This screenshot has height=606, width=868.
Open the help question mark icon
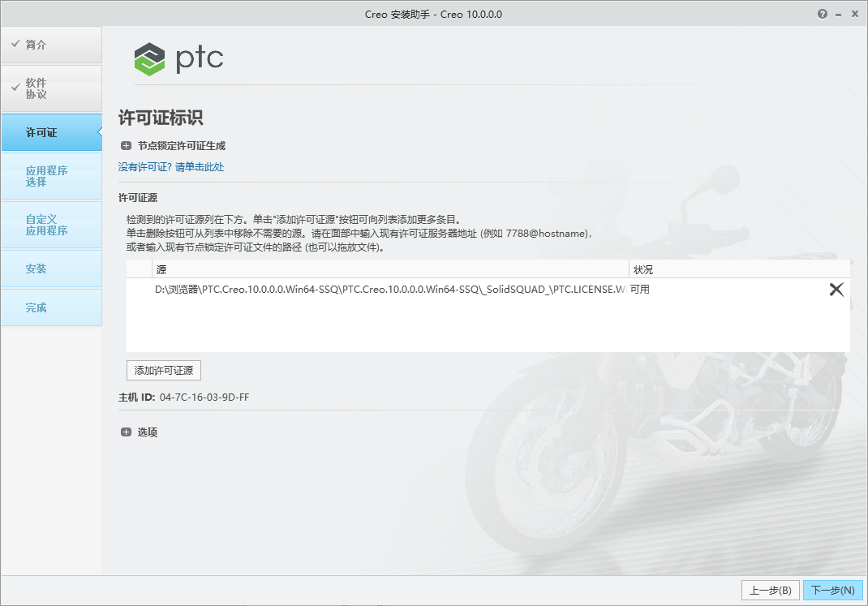823,15
